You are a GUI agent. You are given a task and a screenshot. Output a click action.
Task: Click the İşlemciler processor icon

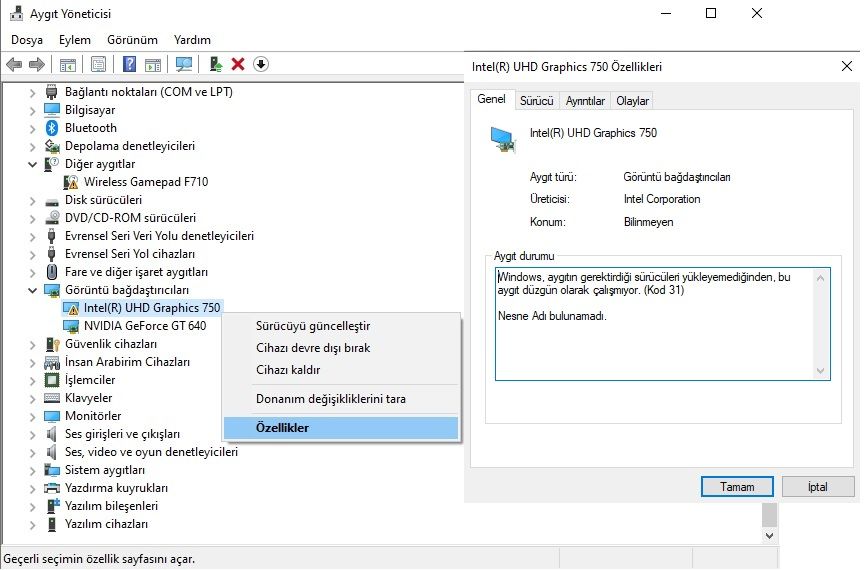pyautogui.click(x=52, y=380)
